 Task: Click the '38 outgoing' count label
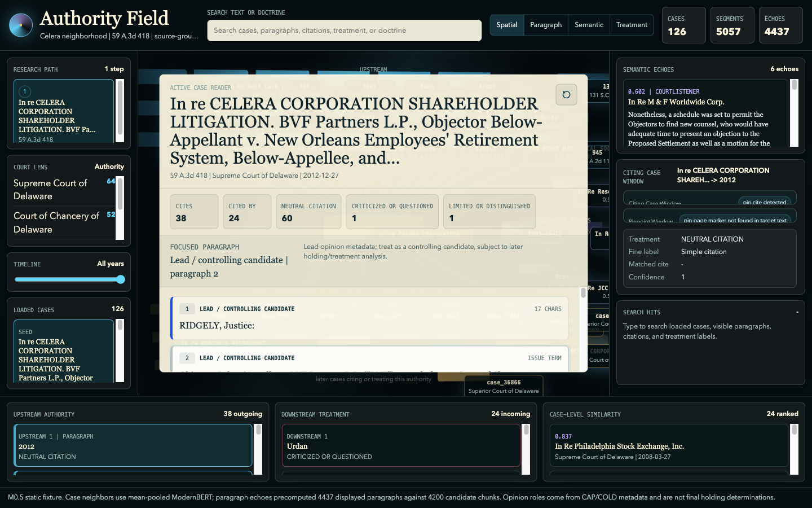(242, 414)
